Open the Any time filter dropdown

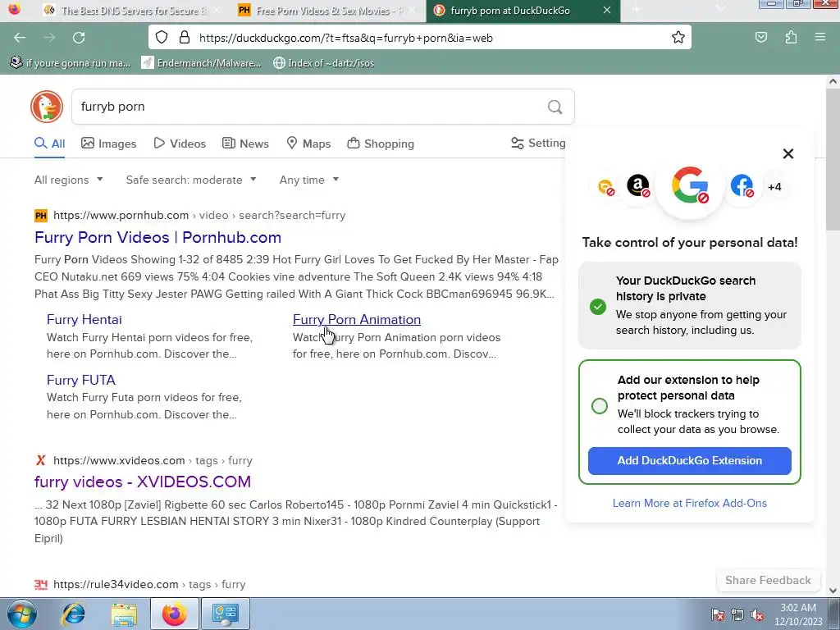309,180
